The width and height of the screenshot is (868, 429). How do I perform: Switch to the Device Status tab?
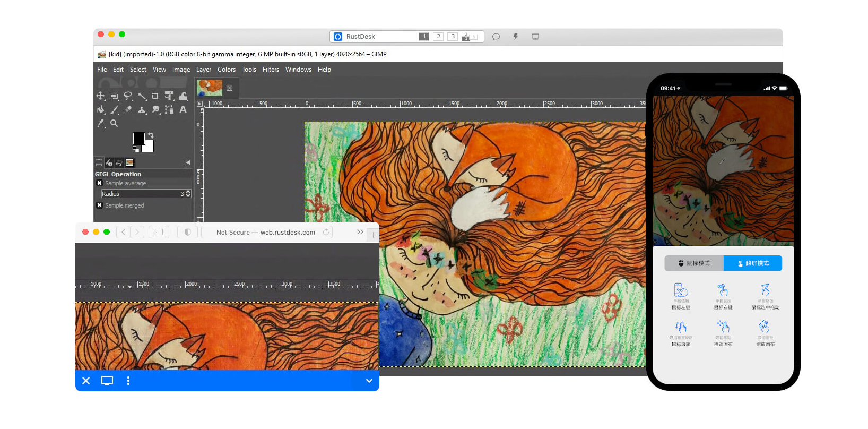click(109, 162)
